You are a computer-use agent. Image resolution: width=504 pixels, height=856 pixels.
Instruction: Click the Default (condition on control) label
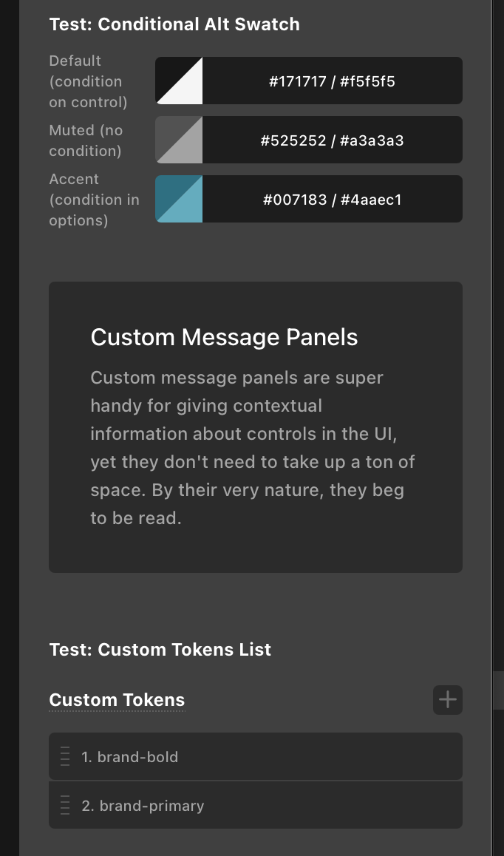[x=88, y=81]
